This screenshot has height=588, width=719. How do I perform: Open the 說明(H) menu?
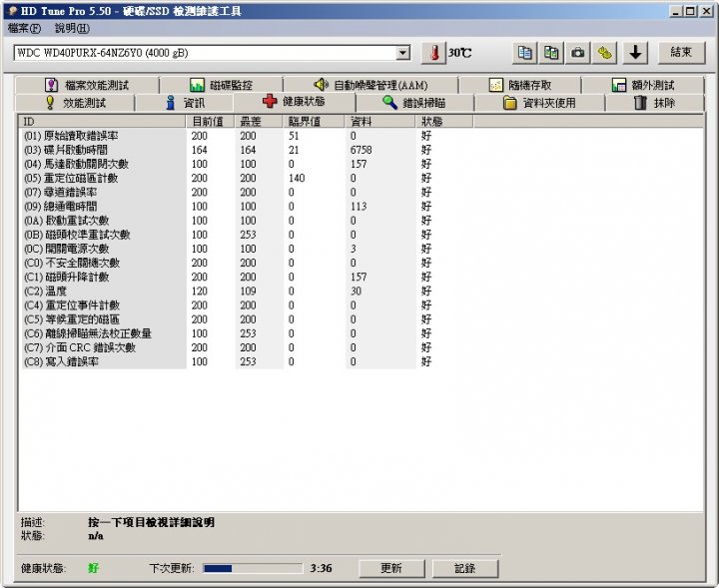[x=72, y=28]
